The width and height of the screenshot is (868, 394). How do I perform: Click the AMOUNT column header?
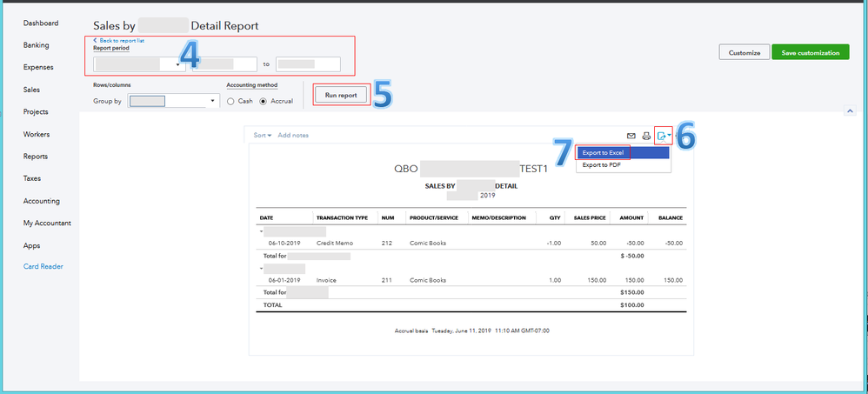click(631, 218)
